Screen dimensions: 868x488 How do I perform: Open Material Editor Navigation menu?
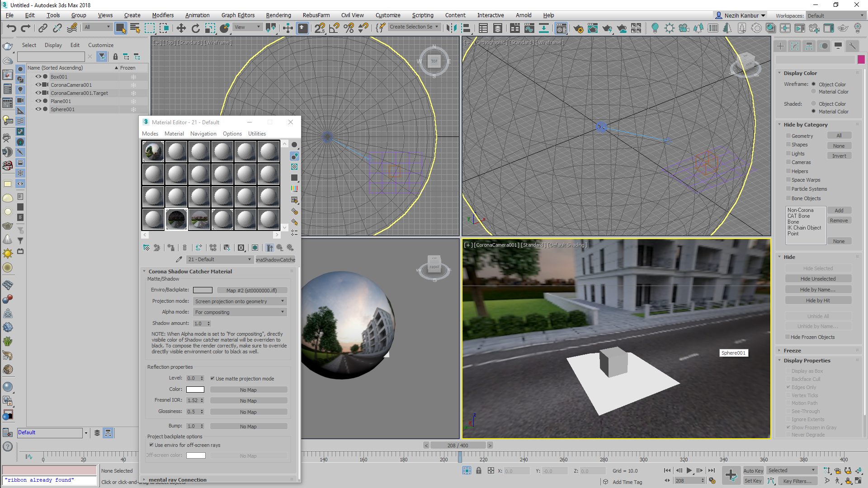pyautogui.click(x=203, y=134)
